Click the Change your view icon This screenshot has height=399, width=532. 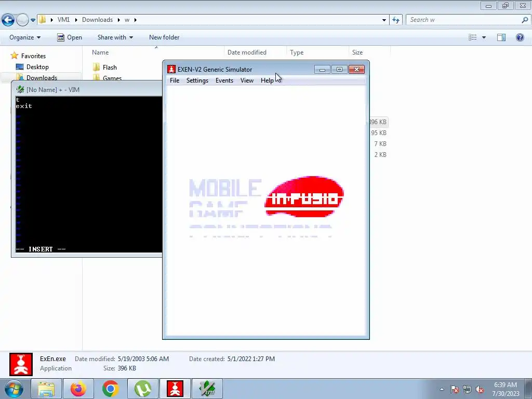click(x=473, y=37)
